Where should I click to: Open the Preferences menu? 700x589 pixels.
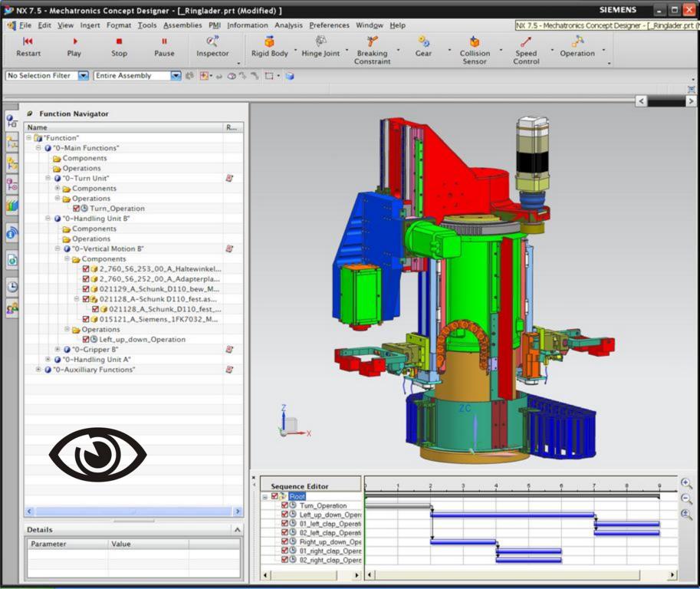[x=329, y=25]
